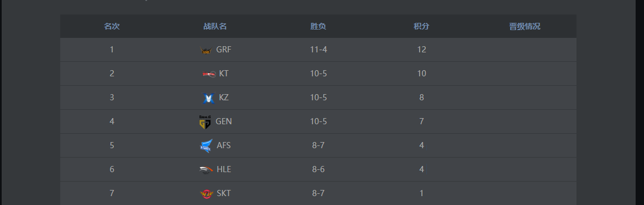Select the 积分 column header
644x205 pixels.
(x=421, y=26)
